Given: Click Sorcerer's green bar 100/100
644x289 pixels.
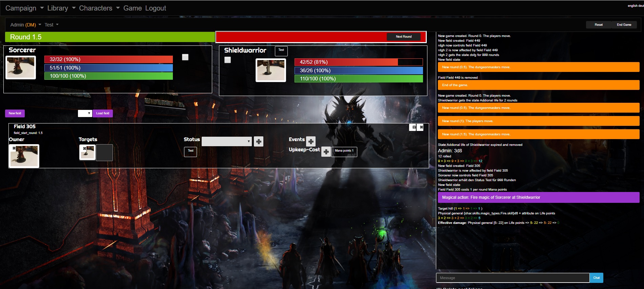Looking at the screenshot, I should pyautogui.click(x=108, y=76).
